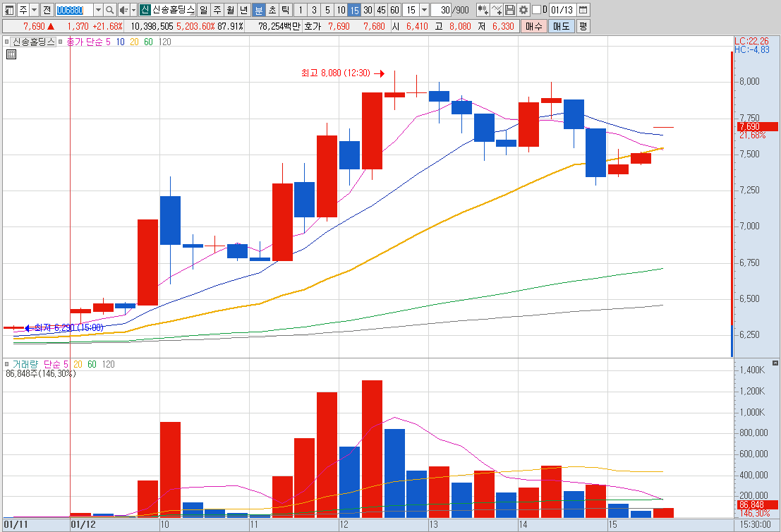
Task: Click the 호가 quote label
Action: point(313,26)
